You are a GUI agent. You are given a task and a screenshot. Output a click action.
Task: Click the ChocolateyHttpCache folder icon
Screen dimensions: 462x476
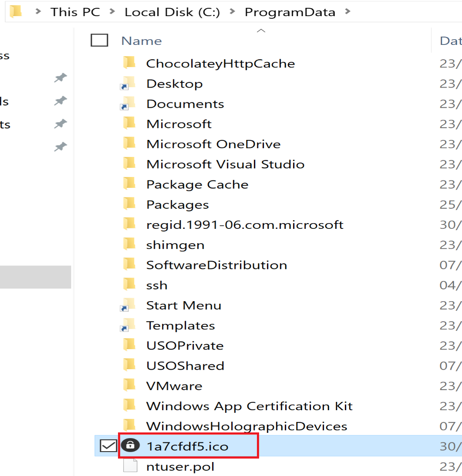pyautogui.click(x=129, y=63)
